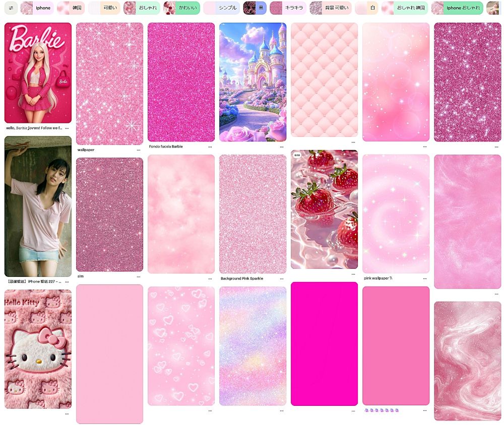Open the strawberry video pin

324,209
